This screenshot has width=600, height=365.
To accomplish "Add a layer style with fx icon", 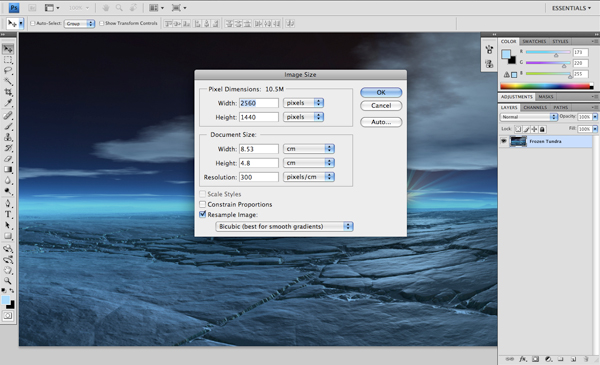I will point(523,359).
